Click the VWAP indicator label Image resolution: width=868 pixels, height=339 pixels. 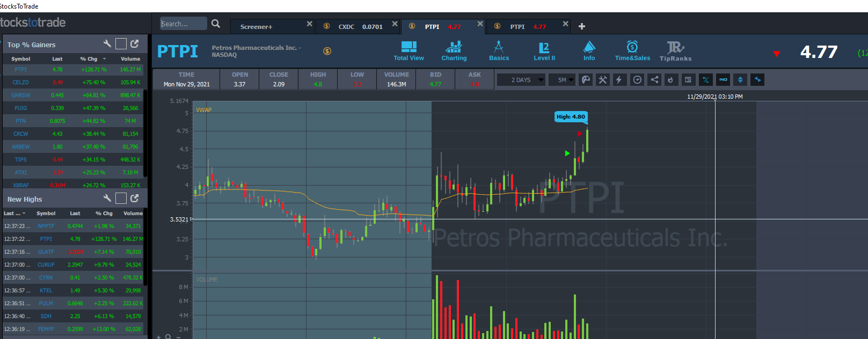tap(204, 110)
